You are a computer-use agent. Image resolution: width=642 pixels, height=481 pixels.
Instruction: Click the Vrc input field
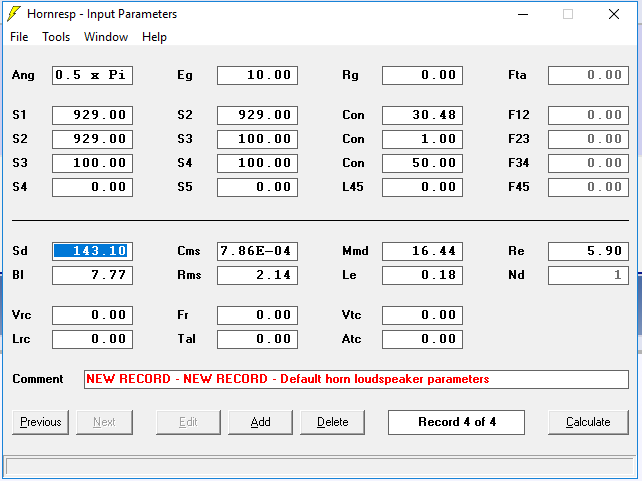93,315
